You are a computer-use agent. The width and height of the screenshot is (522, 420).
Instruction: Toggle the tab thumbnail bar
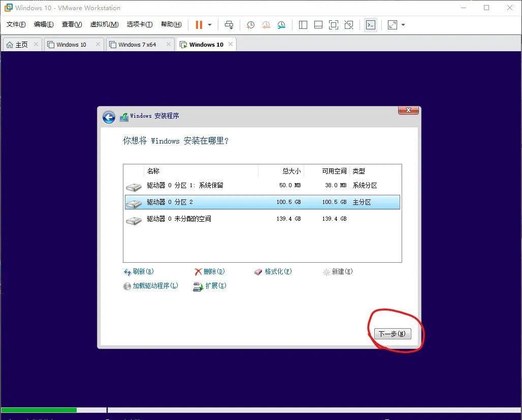[x=318, y=25]
